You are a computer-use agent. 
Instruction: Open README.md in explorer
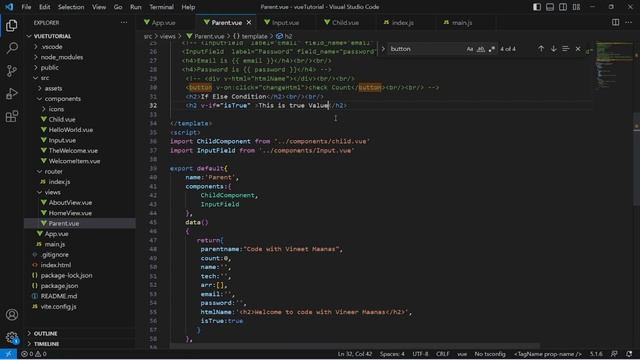pos(59,296)
